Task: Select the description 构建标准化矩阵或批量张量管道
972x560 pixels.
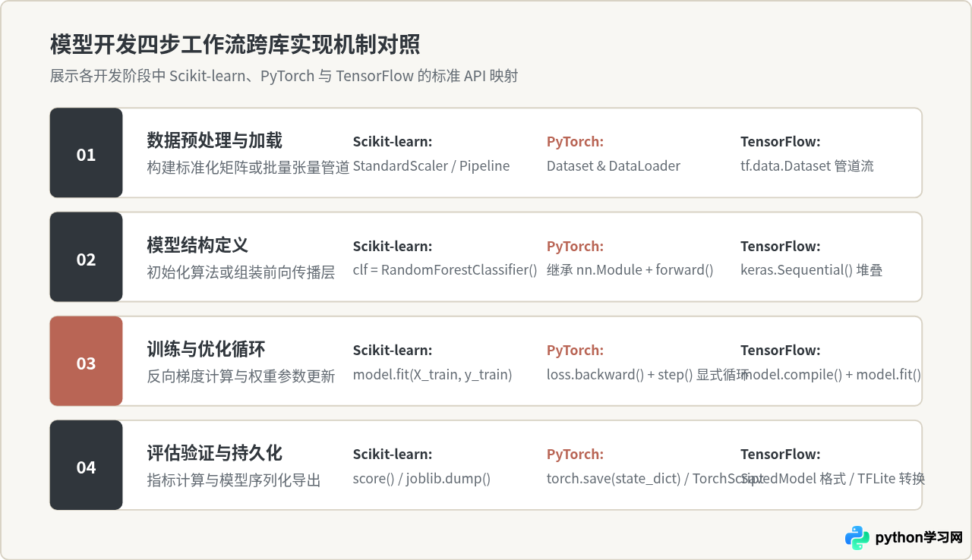Action: click(248, 167)
